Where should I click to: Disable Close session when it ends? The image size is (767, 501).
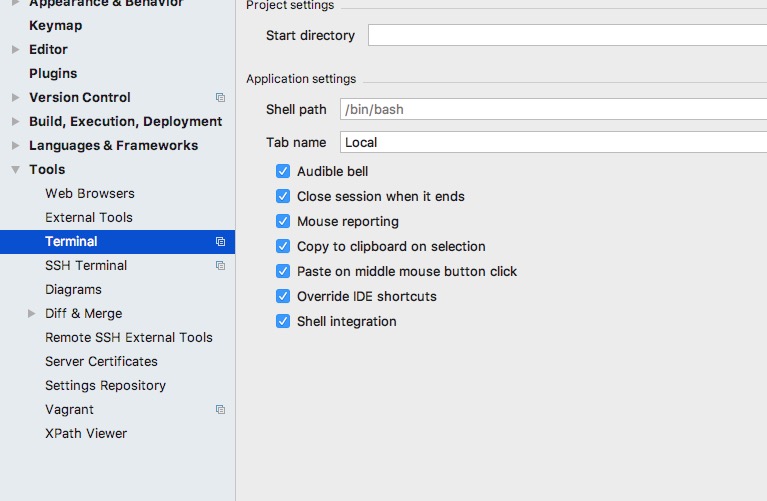[x=283, y=197]
